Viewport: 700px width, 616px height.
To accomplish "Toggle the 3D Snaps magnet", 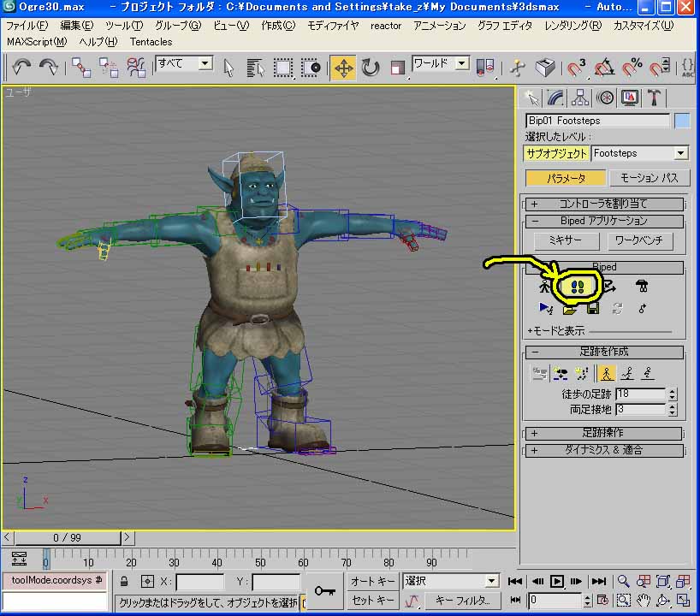I will (x=576, y=68).
